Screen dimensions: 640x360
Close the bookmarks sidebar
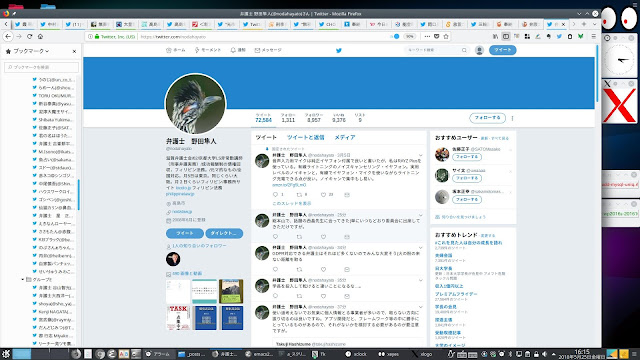(x=74, y=51)
